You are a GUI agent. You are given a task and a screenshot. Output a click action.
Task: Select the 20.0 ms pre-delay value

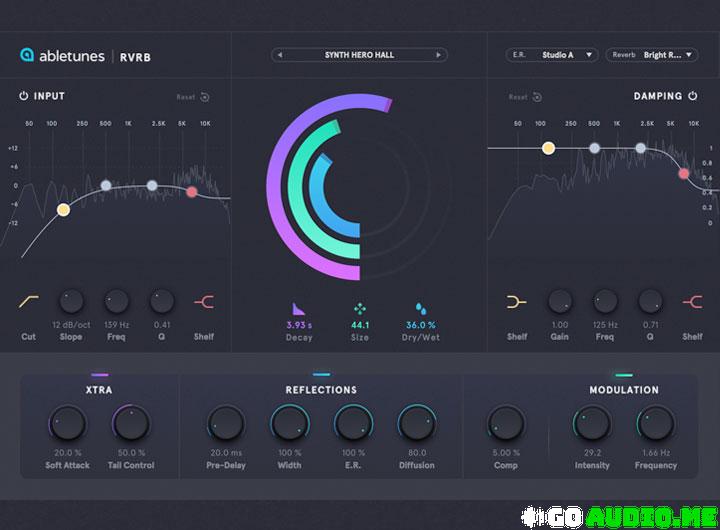point(226,452)
